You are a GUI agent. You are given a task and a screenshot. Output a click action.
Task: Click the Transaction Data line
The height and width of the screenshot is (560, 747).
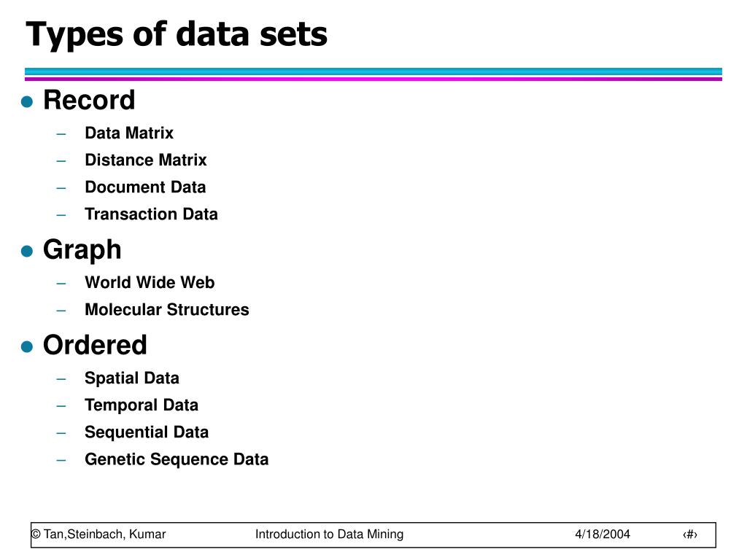point(152,214)
